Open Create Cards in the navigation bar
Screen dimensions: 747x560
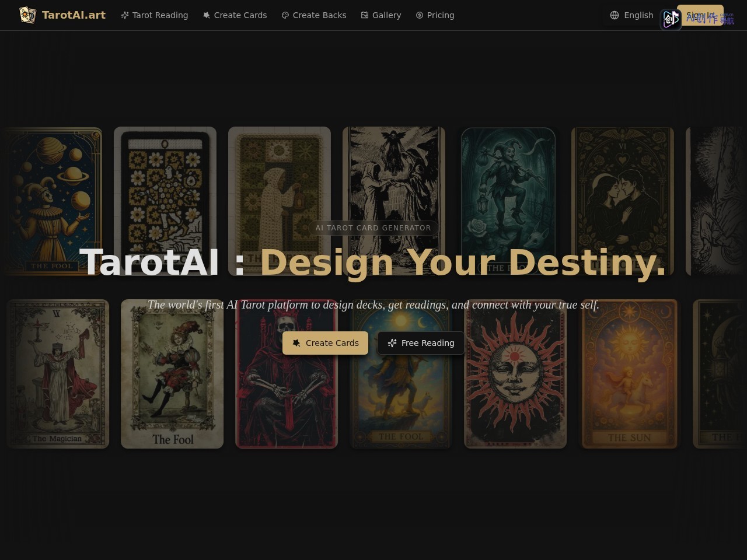click(235, 15)
